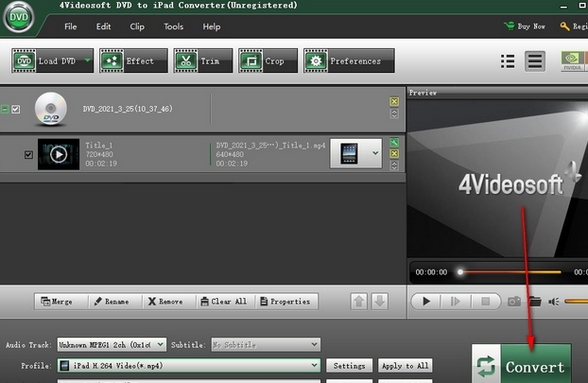Click the Register key icon
This screenshot has width=588, height=383.
[x=564, y=26]
